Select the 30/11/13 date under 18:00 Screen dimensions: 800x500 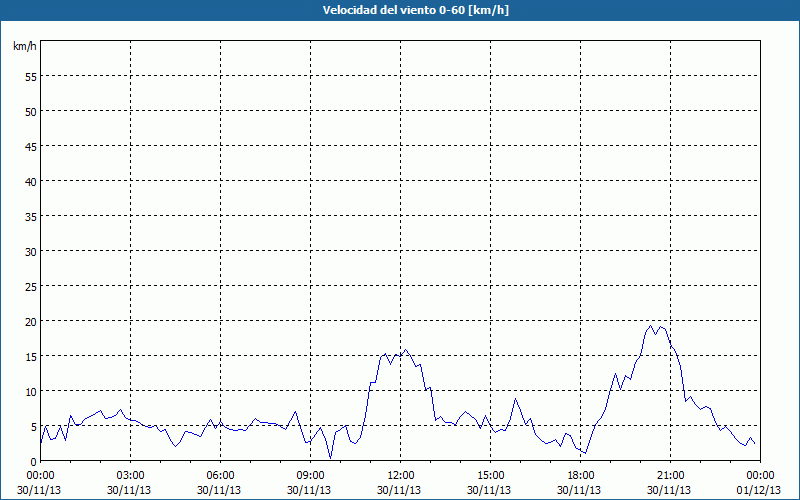(579, 490)
